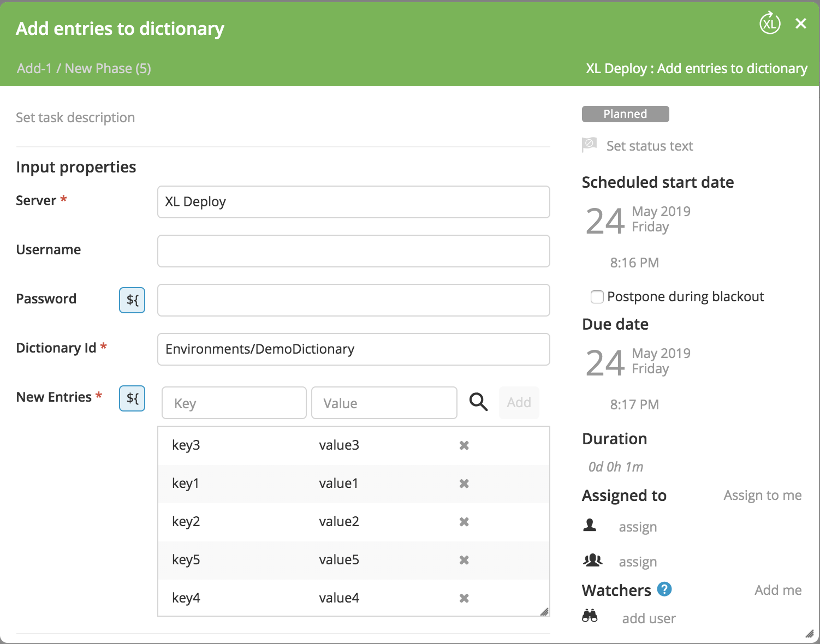Click Set status text
The width and height of the screenshot is (820, 644).
click(x=650, y=146)
